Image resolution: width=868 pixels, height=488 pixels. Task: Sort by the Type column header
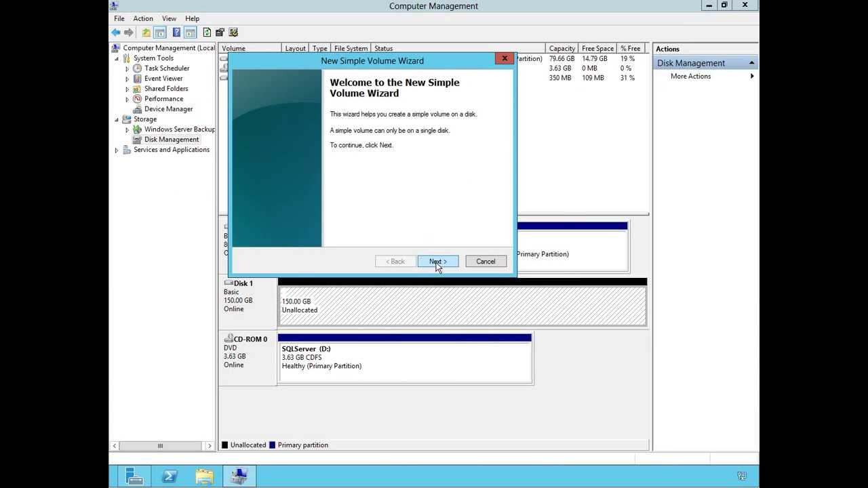(x=320, y=49)
